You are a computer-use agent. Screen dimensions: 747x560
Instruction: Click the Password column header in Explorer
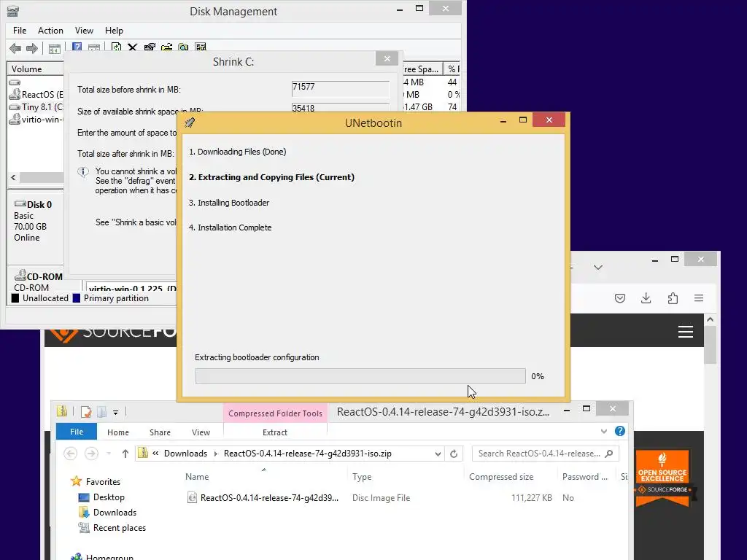point(585,477)
